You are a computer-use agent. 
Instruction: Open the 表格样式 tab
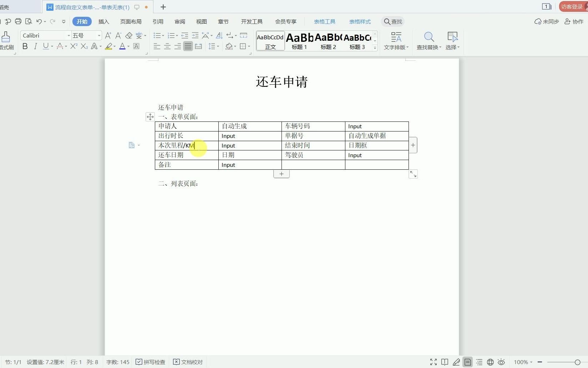360,21
